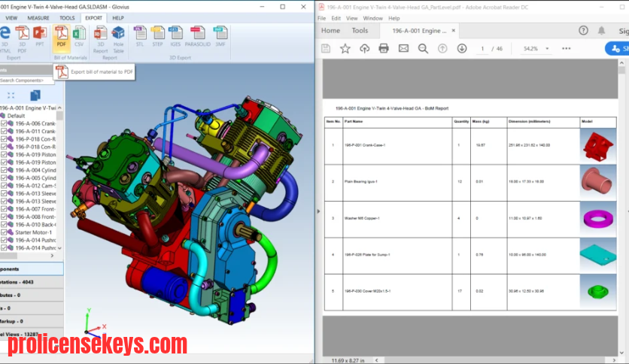Screen dimensions: 629x364
Task: Open the File menu in Acrobat
Action: click(322, 19)
